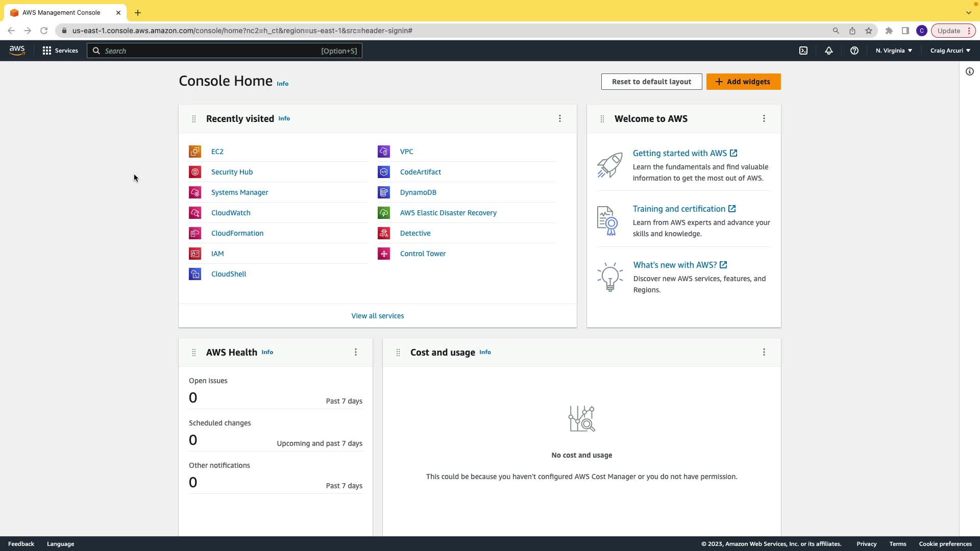
Task: Click the Control Tower service icon
Action: (x=384, y=254)
